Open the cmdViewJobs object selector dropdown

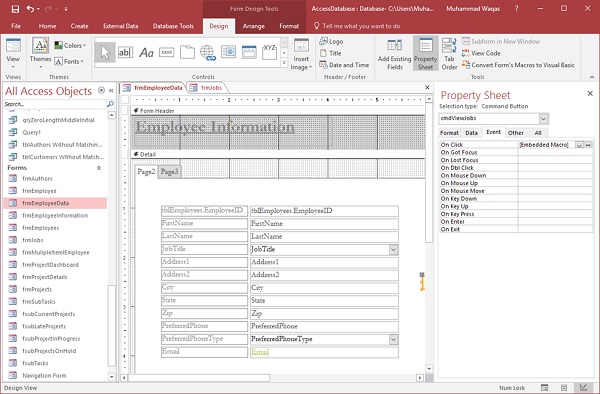pyautogui.click(x=544, y=119)
